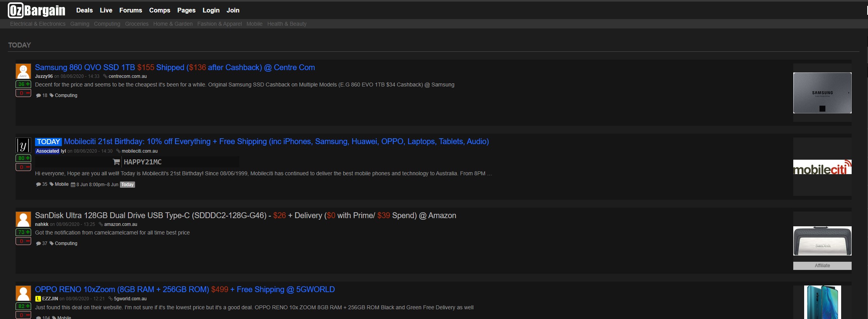
Task: Open lyl user avatar icon
Action: (23, 145)
